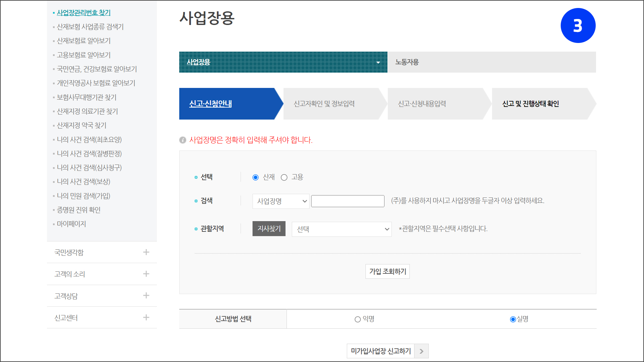Screen dimensions: 644x362
Task: Open 고용보험료 알아보기 link
Action: pyautogui.click(x=84, y=55)
